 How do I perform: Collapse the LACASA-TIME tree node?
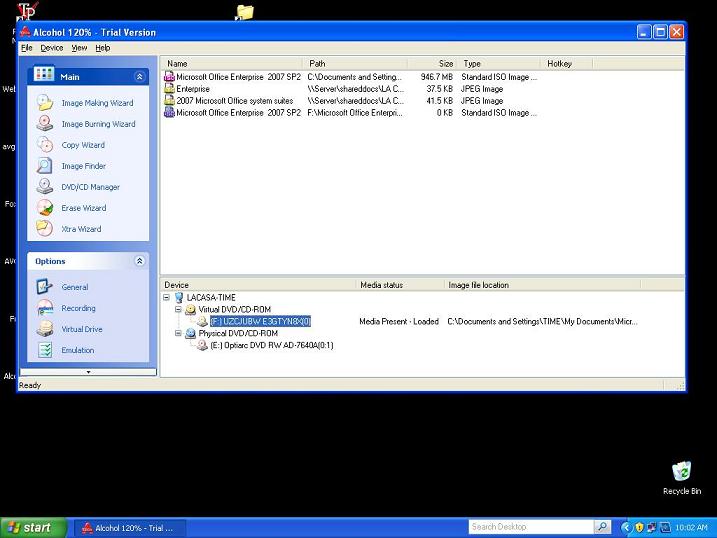[x=166, y=298]
